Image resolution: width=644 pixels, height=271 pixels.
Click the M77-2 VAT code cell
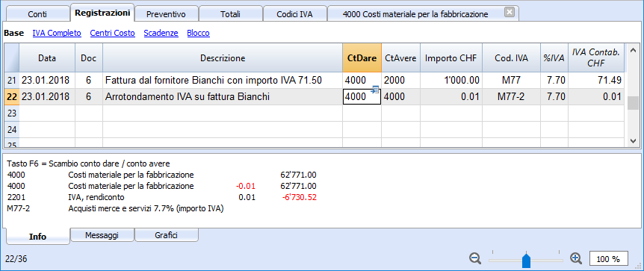pyautogui.click(x=511, y=97)
